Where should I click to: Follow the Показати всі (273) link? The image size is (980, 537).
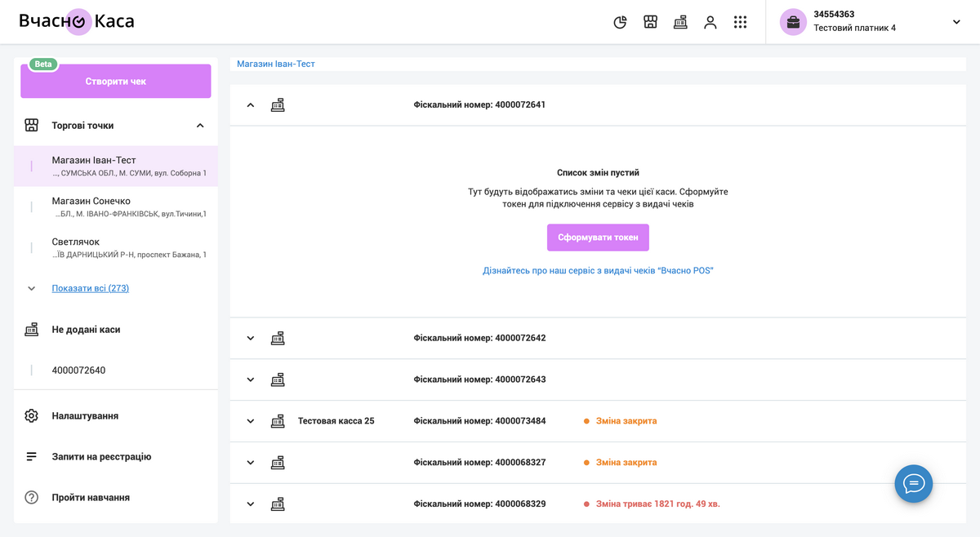(90, 288)
